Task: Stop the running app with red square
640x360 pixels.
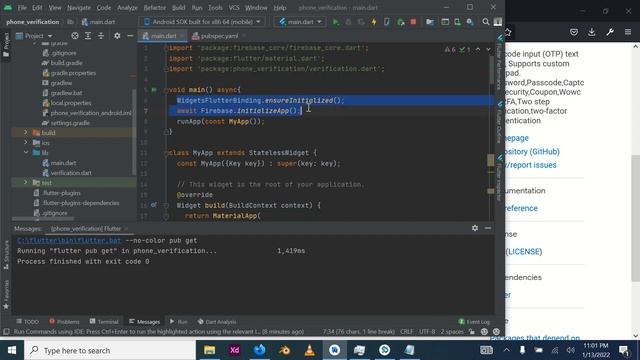Action: (413, 22)
